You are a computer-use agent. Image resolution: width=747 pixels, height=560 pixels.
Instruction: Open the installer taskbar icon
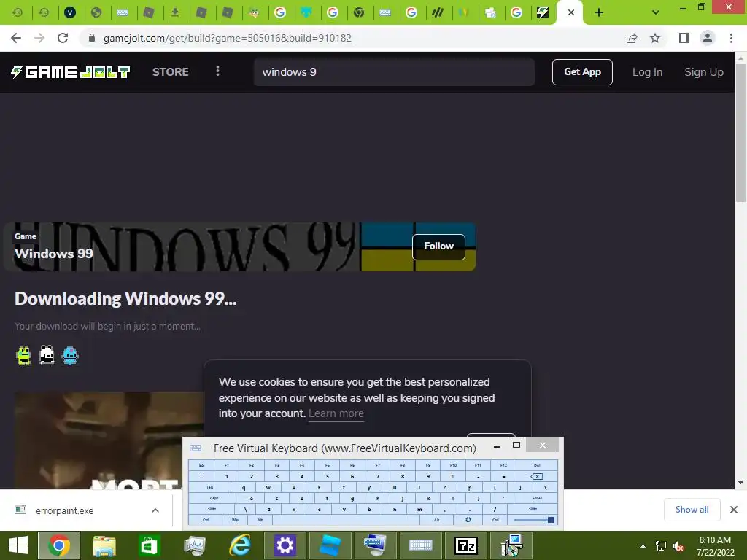[511, 545]
